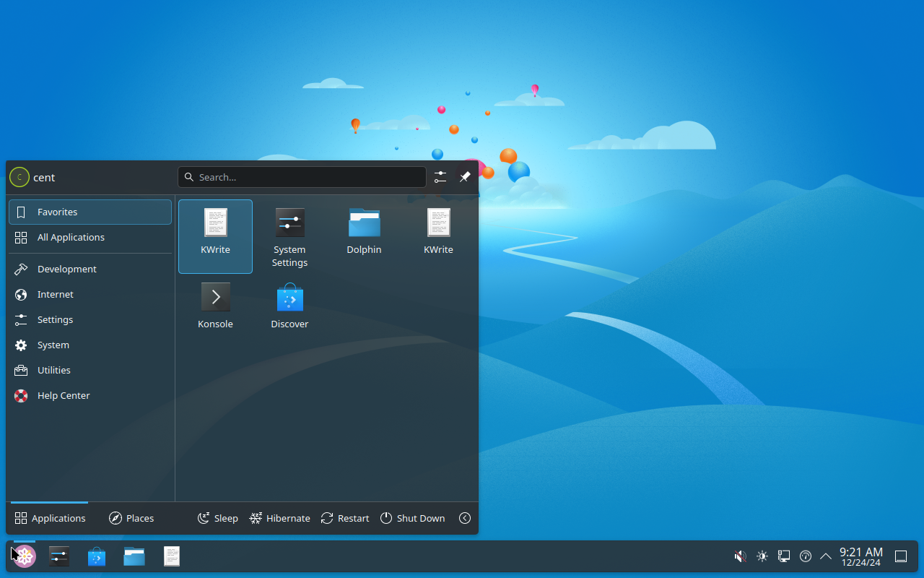Click the brightness icon in the tray

[762, 556]
